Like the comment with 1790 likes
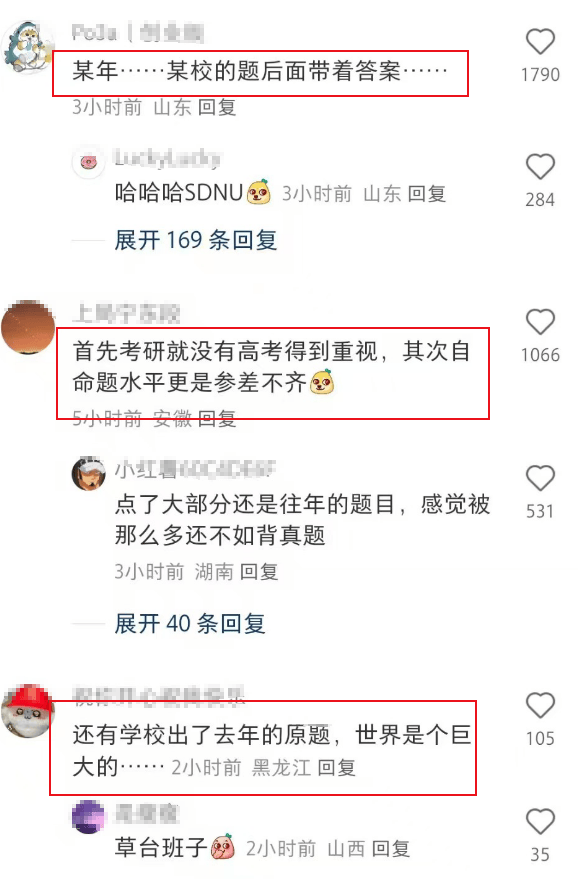 pyautogui.click(x=540, y=41)
